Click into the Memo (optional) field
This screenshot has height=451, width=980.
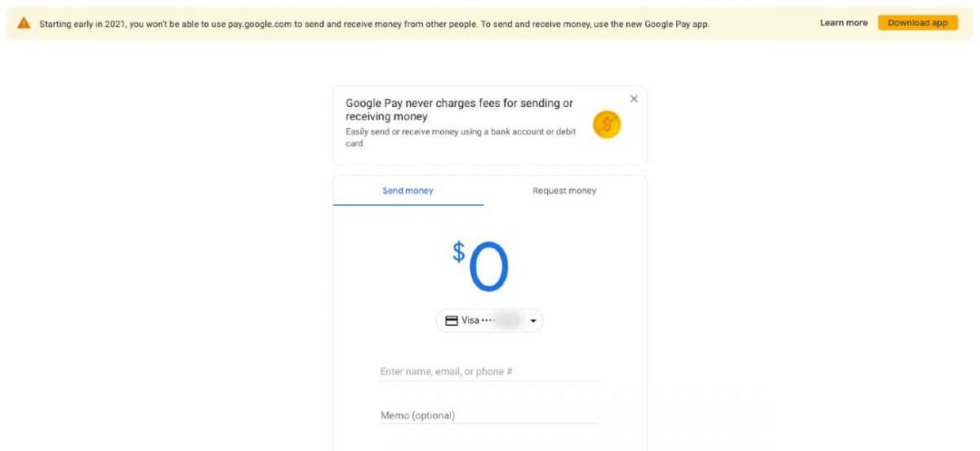tap(489, 416)
